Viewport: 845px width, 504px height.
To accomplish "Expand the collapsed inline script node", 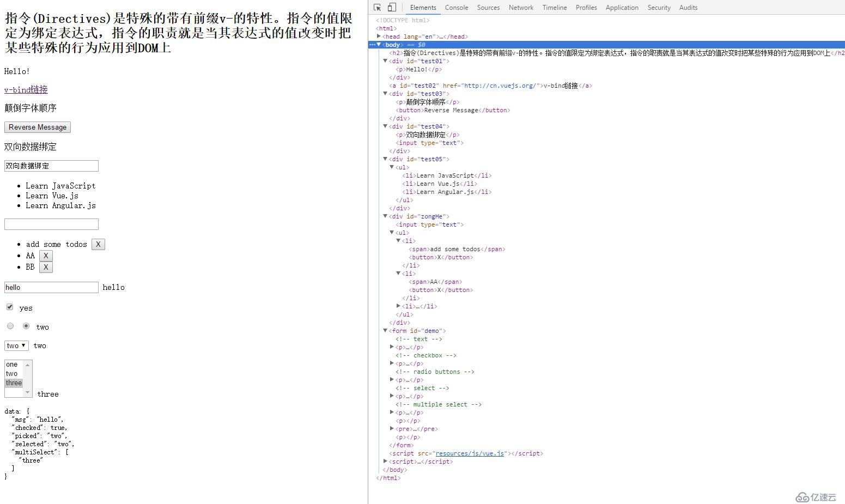I will [x=385, y=462].
